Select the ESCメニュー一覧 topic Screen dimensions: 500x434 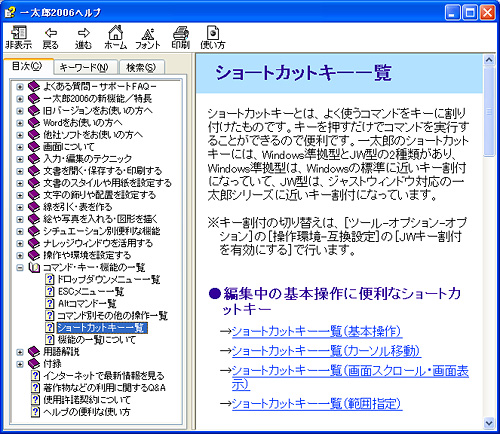click(91, 292)
